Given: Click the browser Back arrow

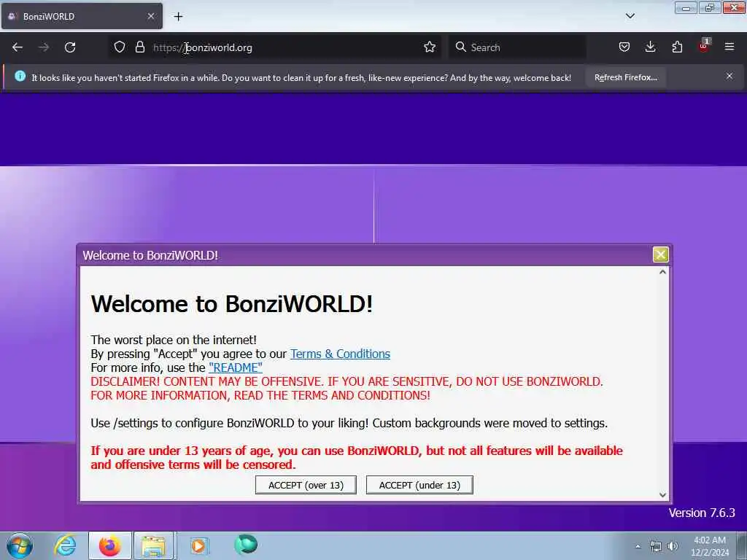Looking at the screenshot, I should coord(18,47).
